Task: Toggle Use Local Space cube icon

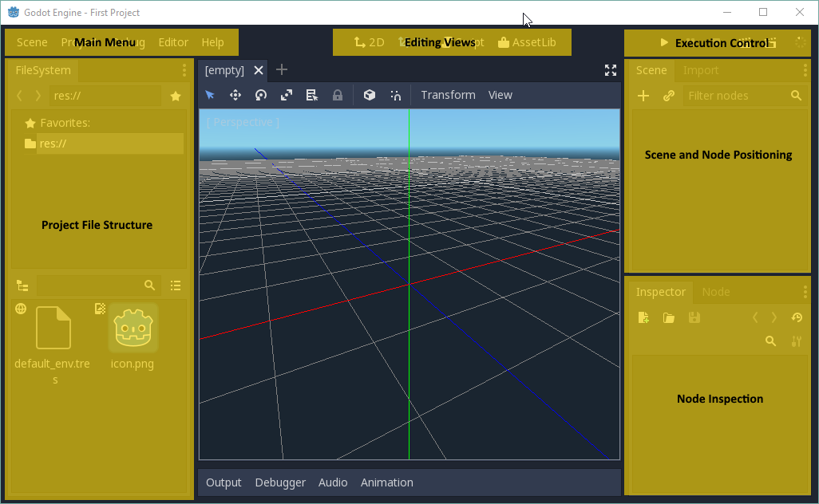Action: [x=370, y=95]
